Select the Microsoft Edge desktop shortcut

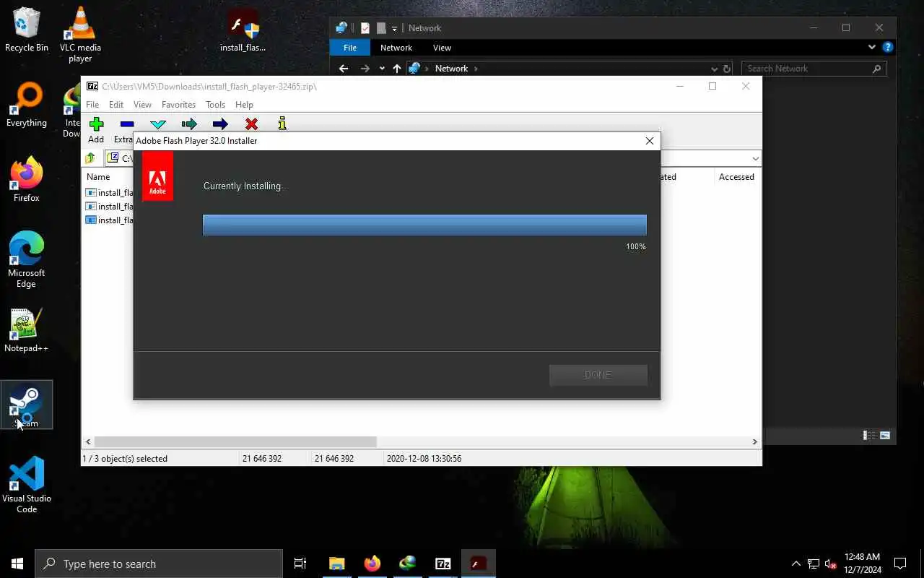(26, 260)
